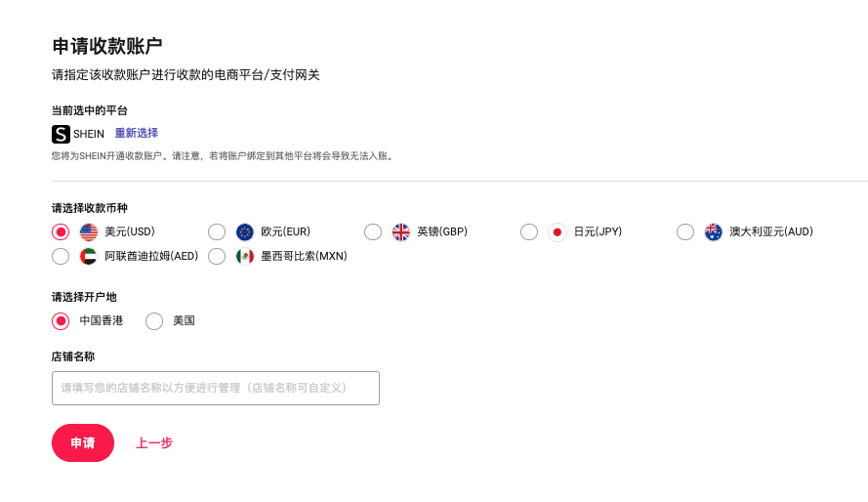Click the EU flag icon for Euro
The image size is (868, 502).
click(x=245, y=231)
